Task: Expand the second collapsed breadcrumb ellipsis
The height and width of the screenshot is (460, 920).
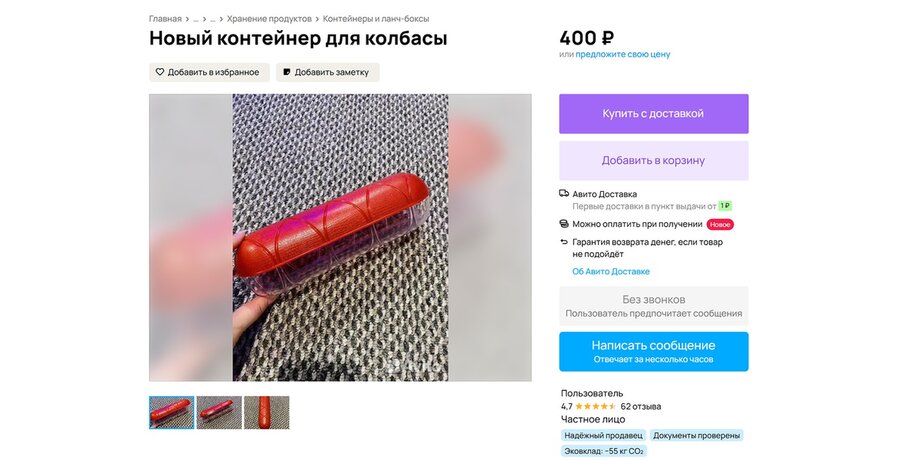Action: click(213, 19)
